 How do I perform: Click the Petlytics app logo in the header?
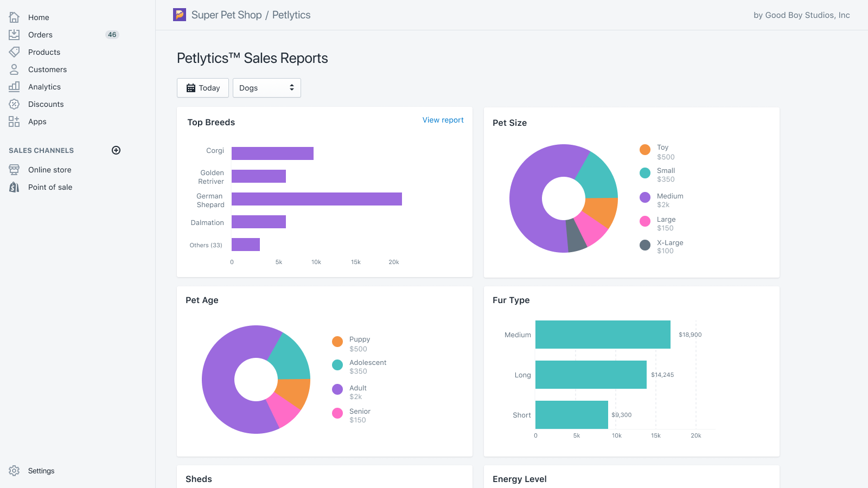click(178, 15)
